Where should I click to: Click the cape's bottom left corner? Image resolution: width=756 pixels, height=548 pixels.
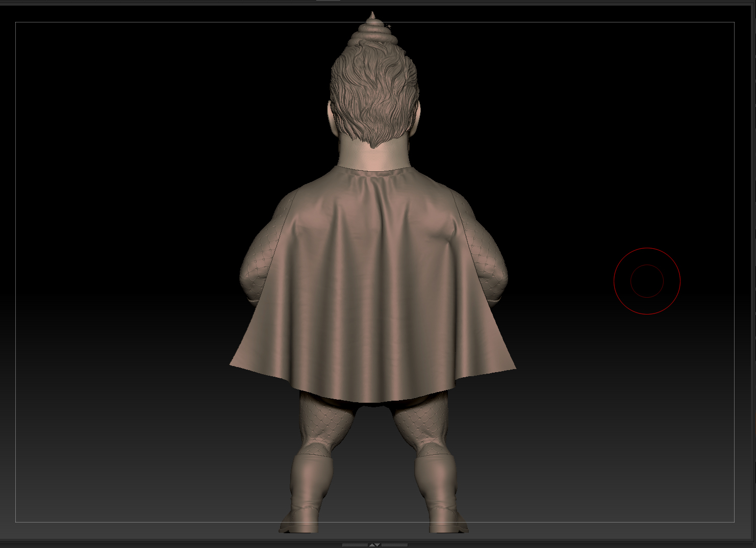(233, 364)
